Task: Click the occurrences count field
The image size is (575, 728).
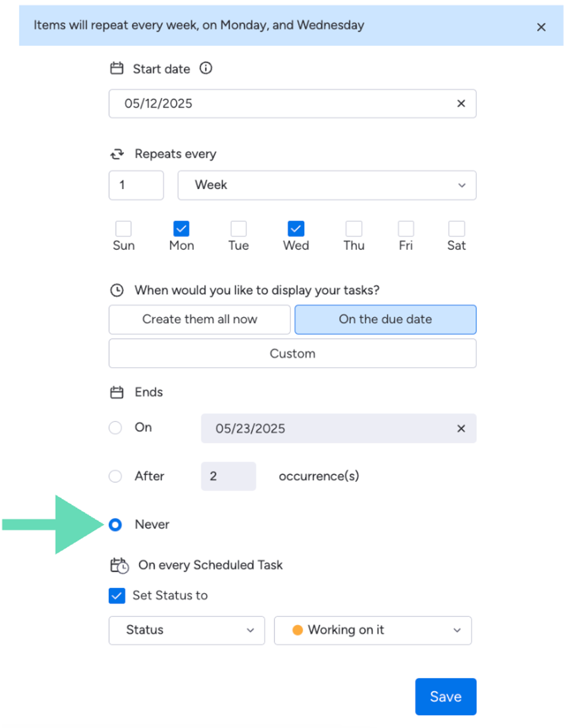Action: pos(228,476)
